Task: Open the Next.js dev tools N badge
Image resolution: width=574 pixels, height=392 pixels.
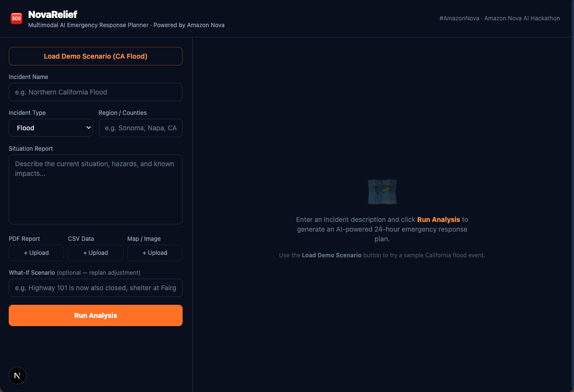Action: pos(17,376)
